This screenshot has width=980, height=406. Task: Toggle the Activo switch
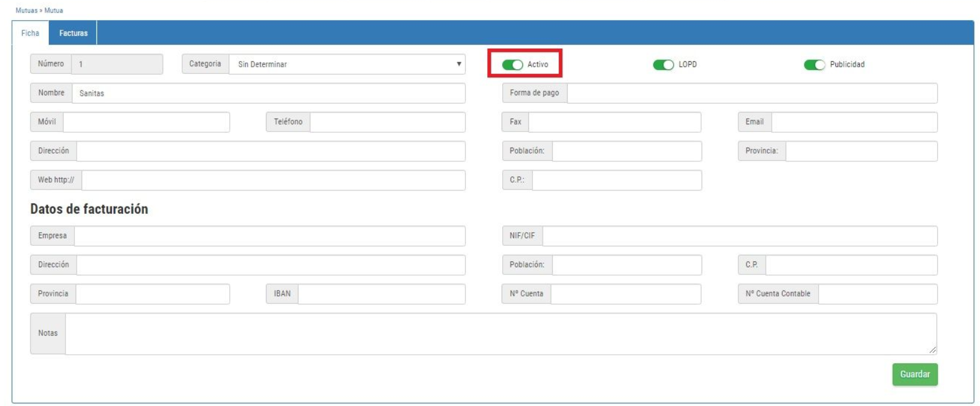click(x=512, y=64)
